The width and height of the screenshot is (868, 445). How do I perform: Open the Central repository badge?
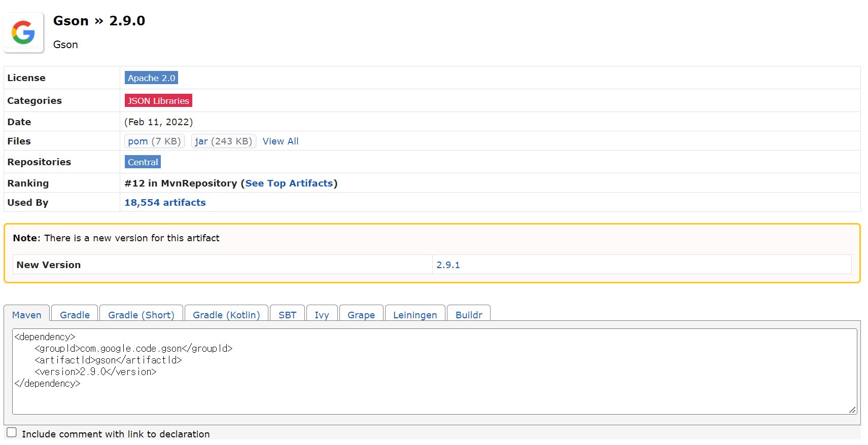[x=143, y=162]
